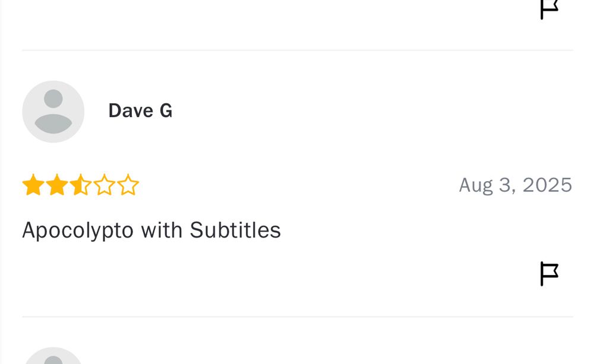Select the second filled star
The height and width of the screenshot is (364, 594).
click(x=57, y=186)
